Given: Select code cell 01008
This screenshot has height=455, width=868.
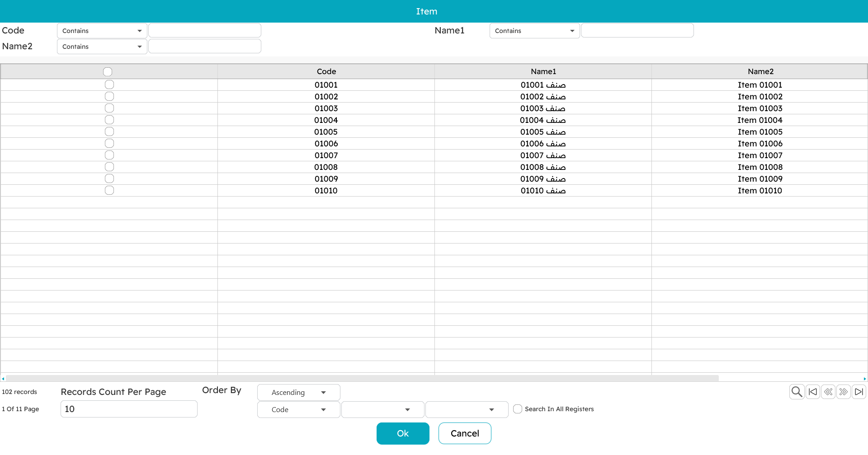Looking at the screenshot, I should [x=326, y=167].
